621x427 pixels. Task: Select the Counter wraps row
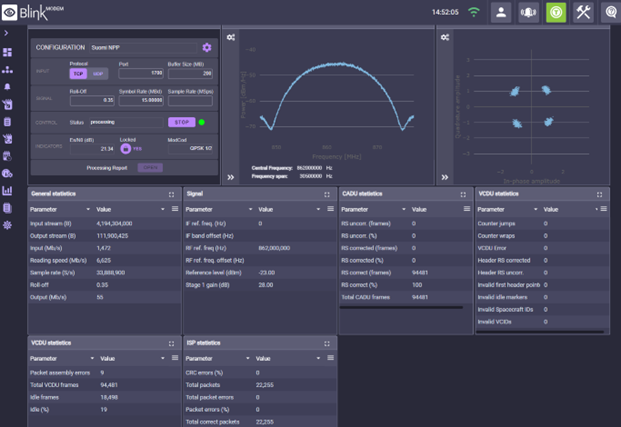pos(542,236)
